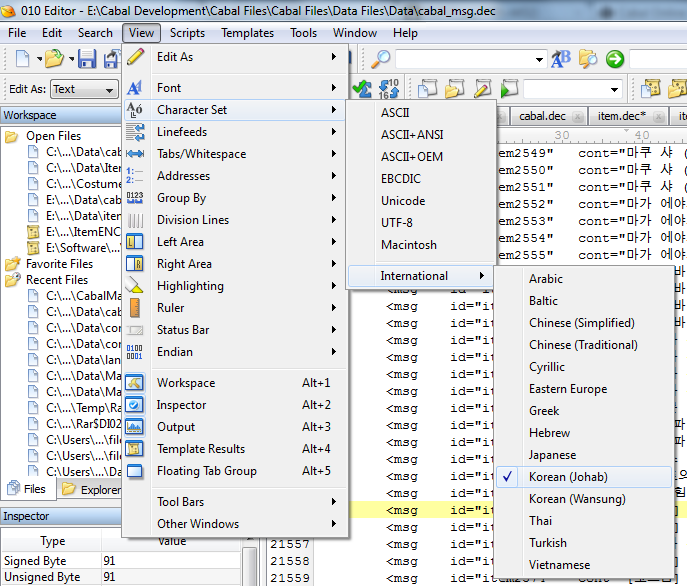Expand the Status Bar submenu
The height and width of the screenshot is (586, 687).
coord(237,330)
